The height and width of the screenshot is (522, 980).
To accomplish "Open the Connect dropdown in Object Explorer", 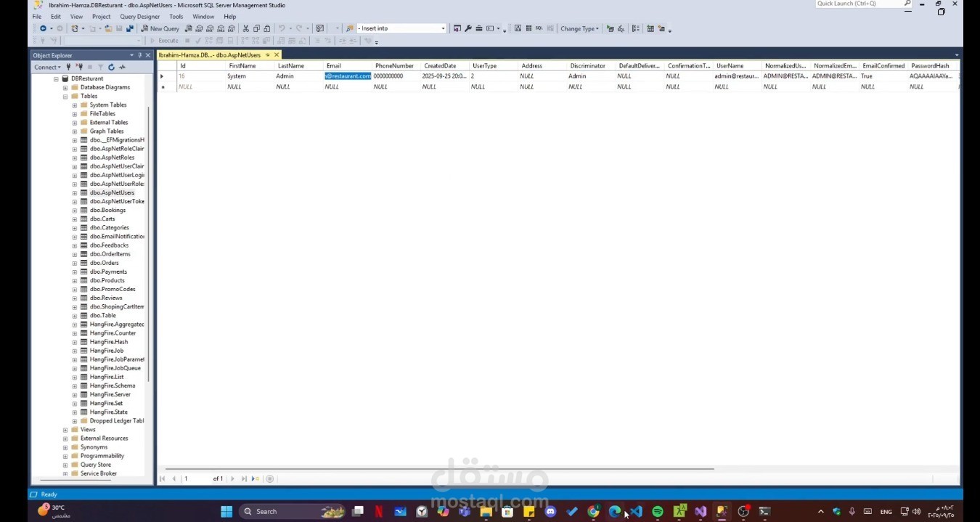I will [48, 67].
